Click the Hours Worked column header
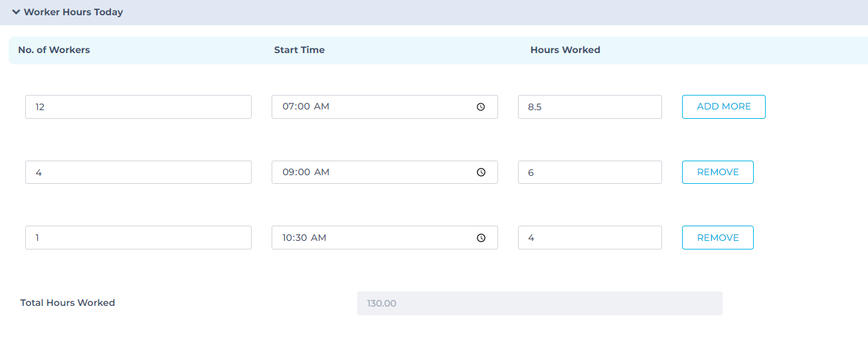The image size is (868, 357). 565,50
